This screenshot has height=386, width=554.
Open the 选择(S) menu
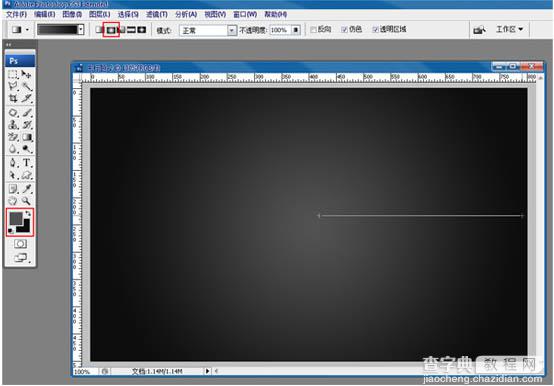(x=128, y=14)
